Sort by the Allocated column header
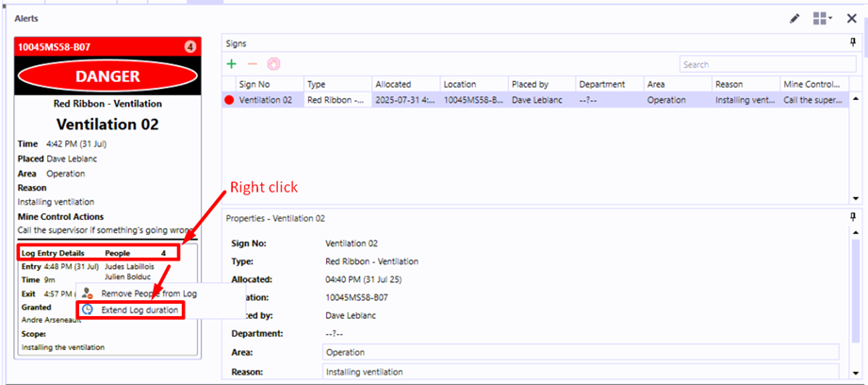Screen dimensions: 868x385 393,84
